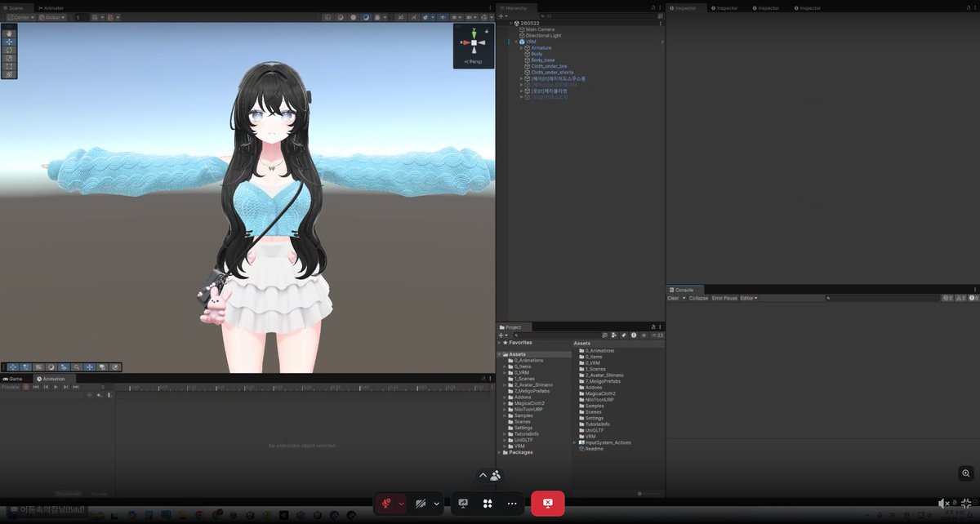This screenshot has height=524, width=980.
Task: Click the Gizmos icon in Scene toolbar
Action: point(484,17)
